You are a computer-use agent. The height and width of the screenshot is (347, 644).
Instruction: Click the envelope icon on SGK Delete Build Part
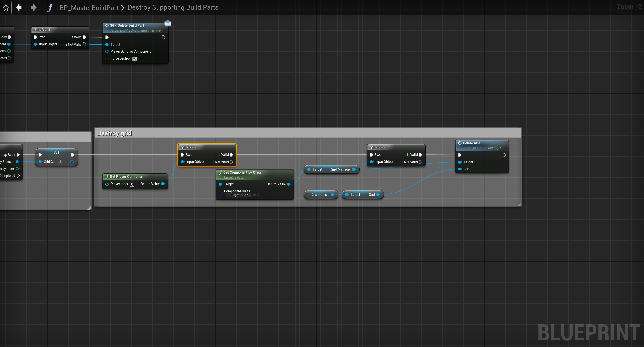(168, 23)
